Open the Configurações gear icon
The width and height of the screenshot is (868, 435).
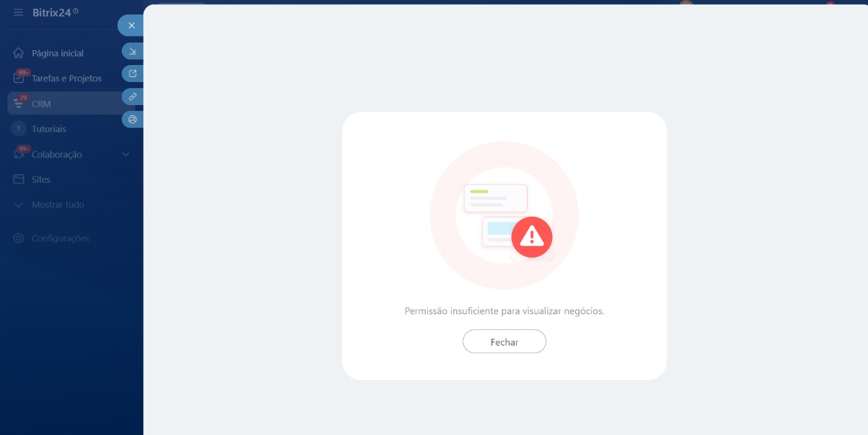pyautogui.click(x=18, y=239)
